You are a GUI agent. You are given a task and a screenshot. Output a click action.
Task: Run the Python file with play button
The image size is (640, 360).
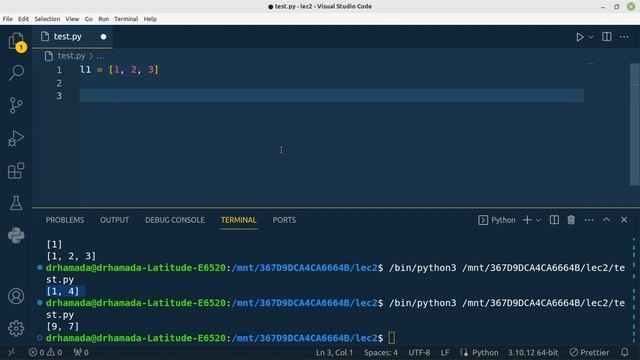click(579, 37)
